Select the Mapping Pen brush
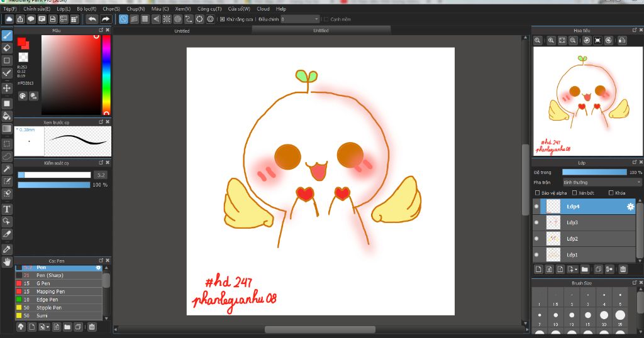Screen dimensions: 644x338 tap(58, 292)
